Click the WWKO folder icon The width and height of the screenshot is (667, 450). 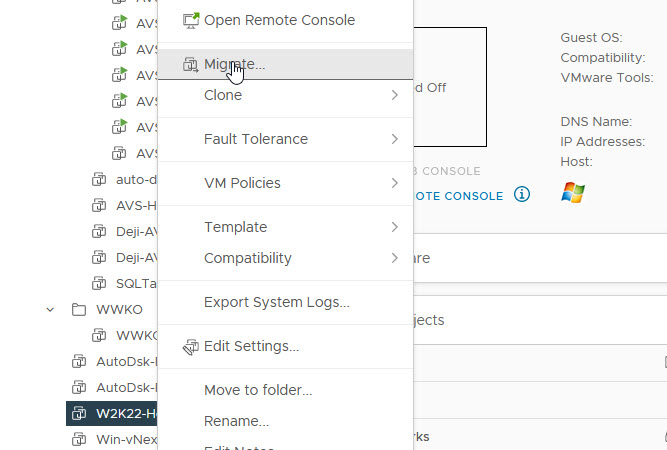pyautogui.click(x=80, y=310)
